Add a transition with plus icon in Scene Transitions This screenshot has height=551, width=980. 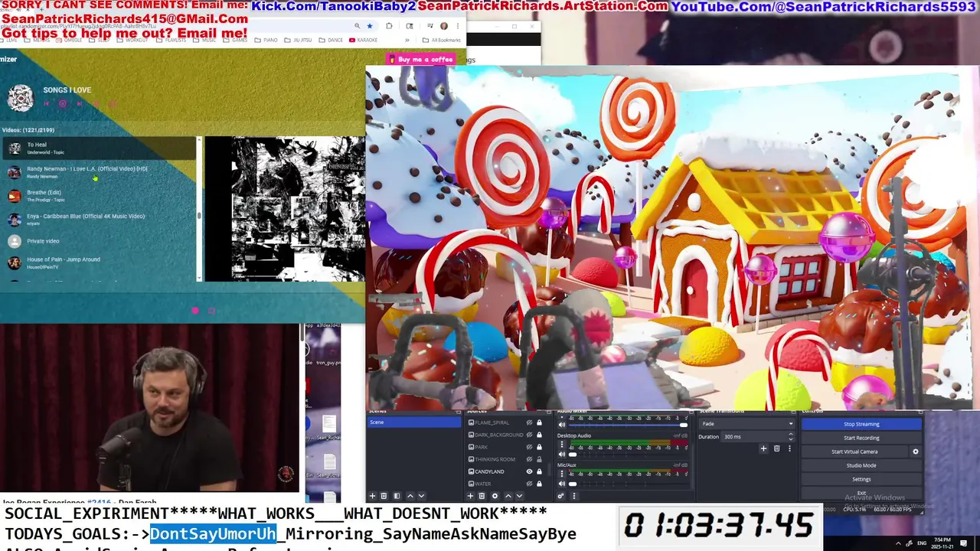pyautogui.click(x=763, y=448)
